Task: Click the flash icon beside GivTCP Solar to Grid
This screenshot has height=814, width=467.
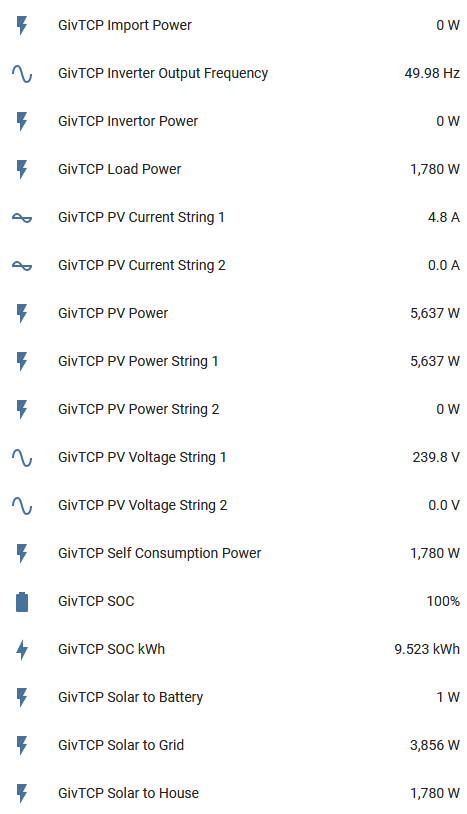Action: point(22,745)
